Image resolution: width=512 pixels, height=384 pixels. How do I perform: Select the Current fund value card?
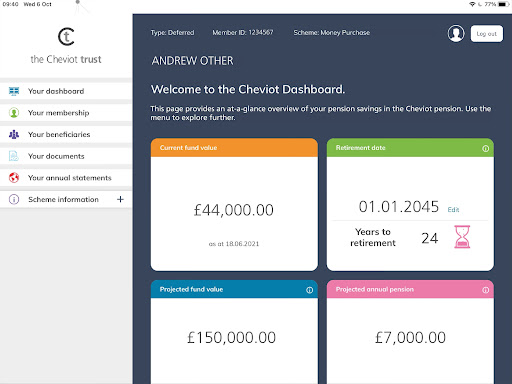point(234,204)
